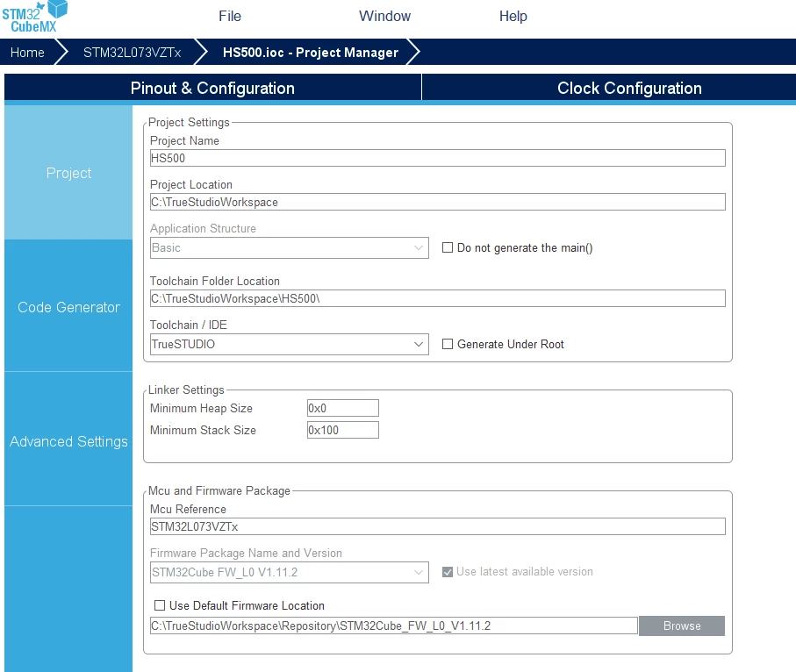Click the Minimum Heap Size field

click(342, 408)
